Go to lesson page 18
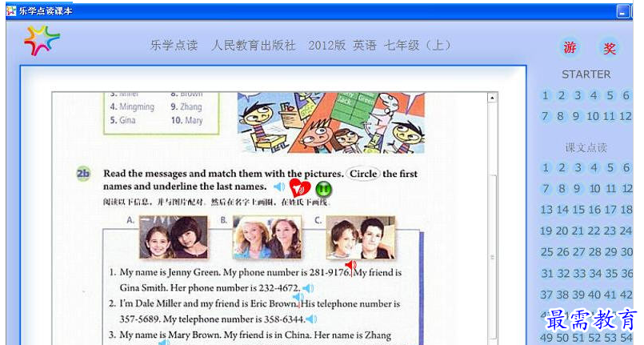 626,210
